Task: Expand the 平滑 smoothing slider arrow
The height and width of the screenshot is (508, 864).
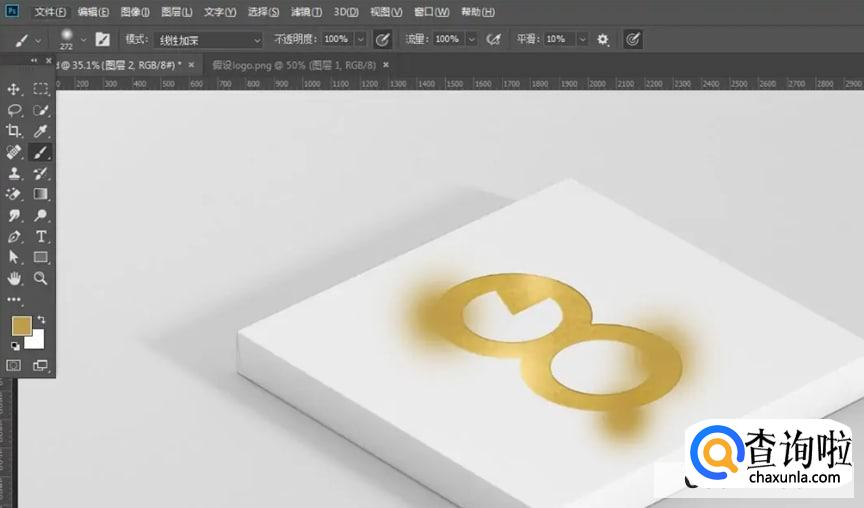Action: pyautogui.click(x=582, y=39)
